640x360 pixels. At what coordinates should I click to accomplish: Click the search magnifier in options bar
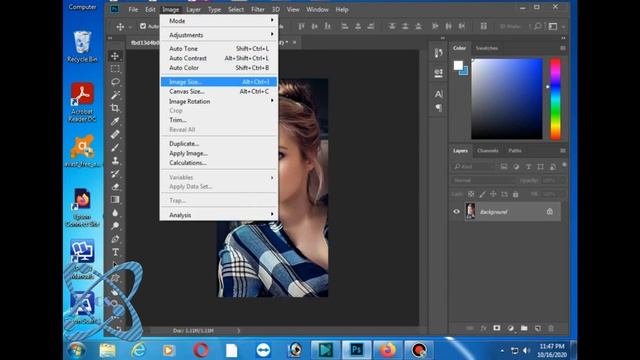click(538, 26)
